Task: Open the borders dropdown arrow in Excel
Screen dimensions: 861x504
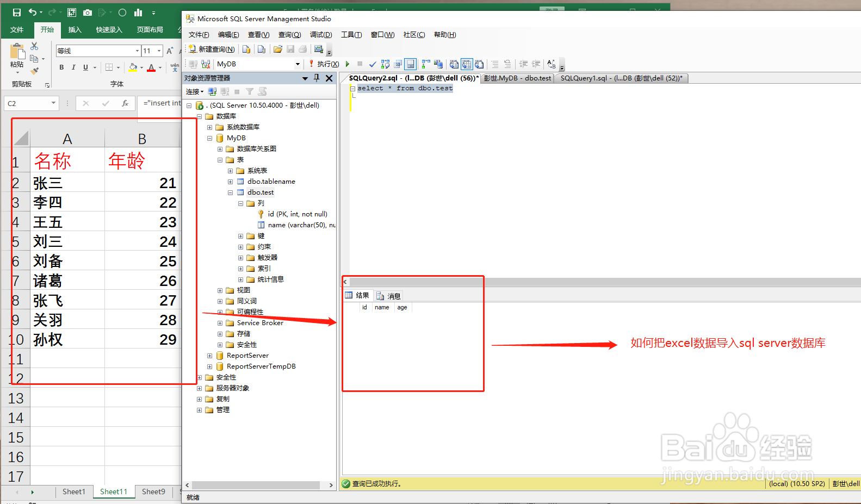Action: tap(118, 67)
